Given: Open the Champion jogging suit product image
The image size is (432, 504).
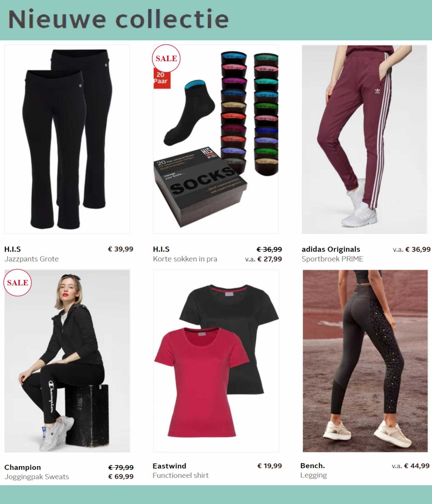Looking at the screenshot, I should pos(67,361).
